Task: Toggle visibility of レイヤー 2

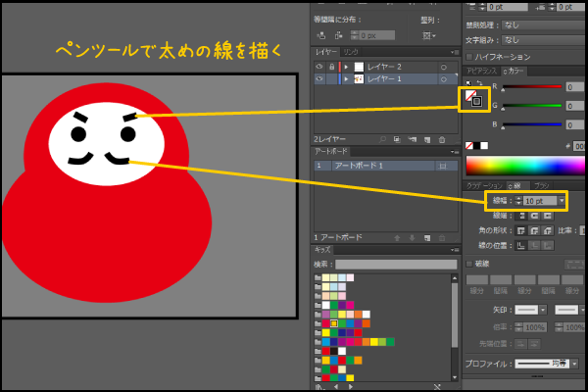Action: coord(320,67)
